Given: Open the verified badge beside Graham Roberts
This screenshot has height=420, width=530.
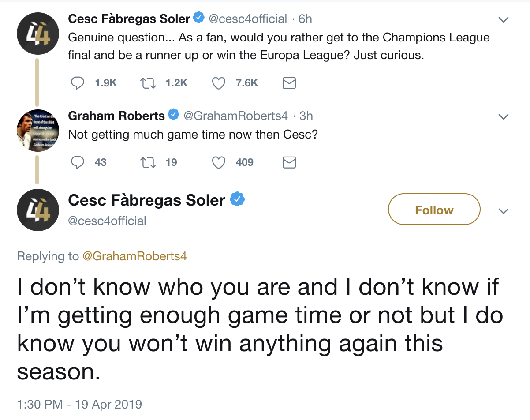Looking at the screenshot, I should 174,116.
